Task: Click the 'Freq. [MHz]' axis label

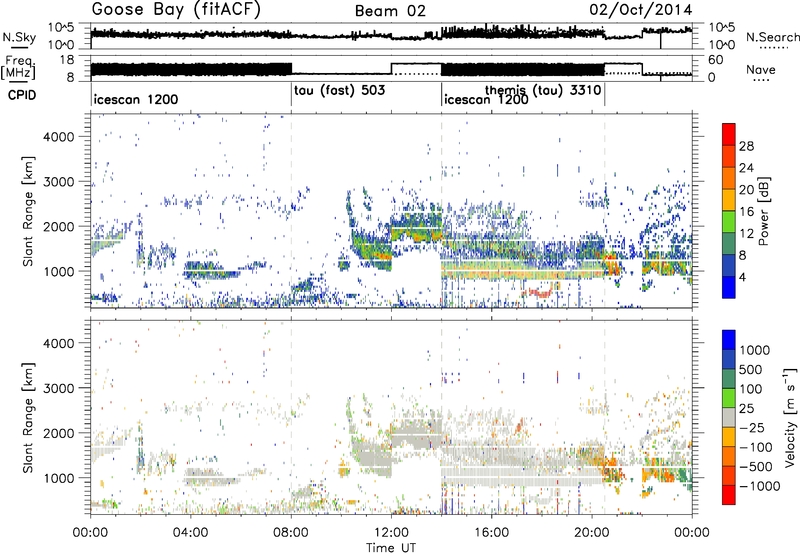Action: coord(19,67)
